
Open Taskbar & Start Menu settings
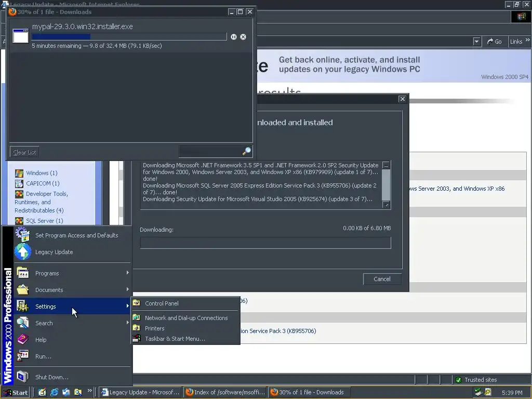tap(185, 339)
